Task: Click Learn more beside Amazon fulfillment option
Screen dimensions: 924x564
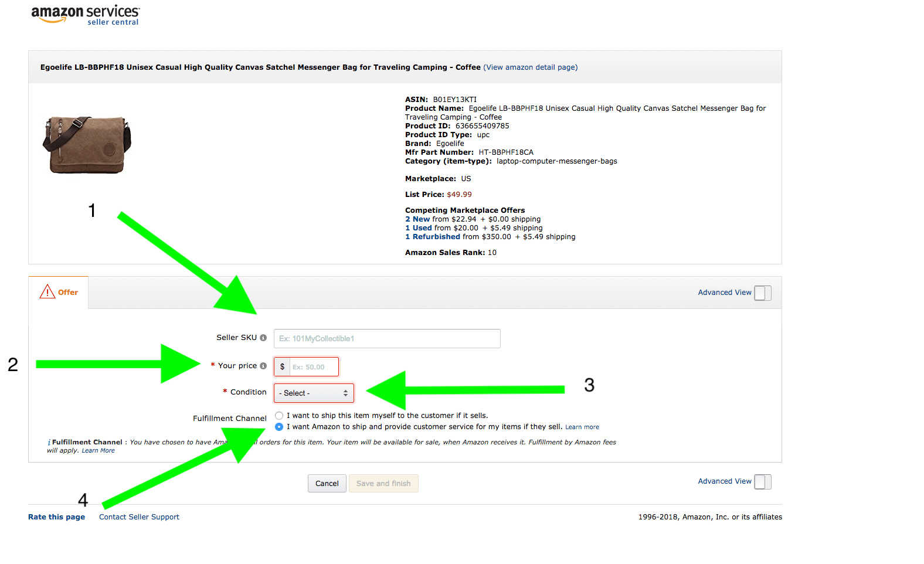Action: coord(582,427)
